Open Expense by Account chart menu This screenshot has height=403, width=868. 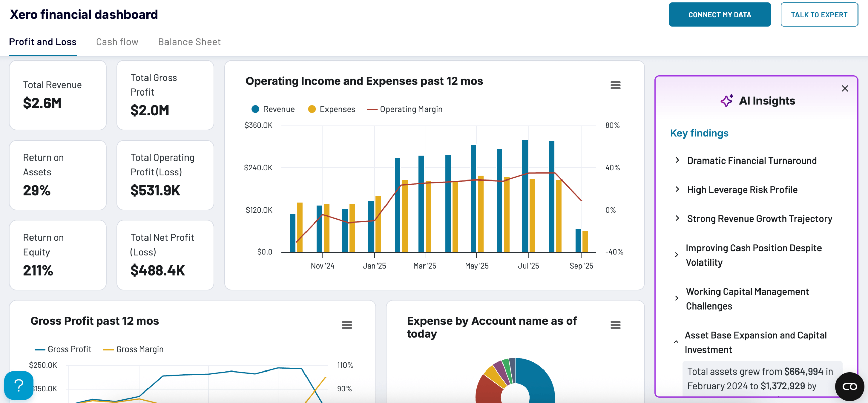(615, 325)
